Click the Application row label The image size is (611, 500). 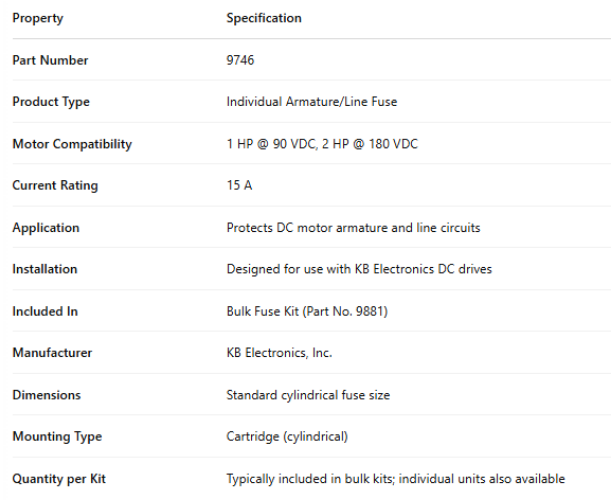[45, 228]
